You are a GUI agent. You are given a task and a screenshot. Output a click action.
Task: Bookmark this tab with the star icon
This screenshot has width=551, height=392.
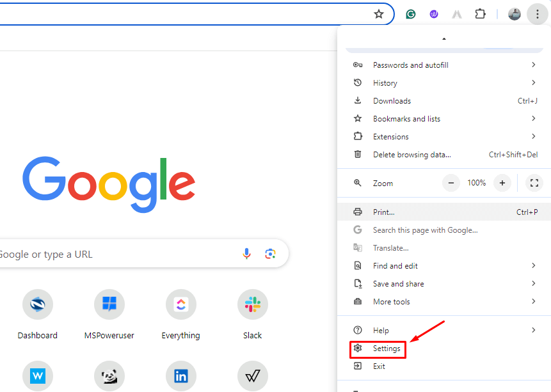pos(378,14)
